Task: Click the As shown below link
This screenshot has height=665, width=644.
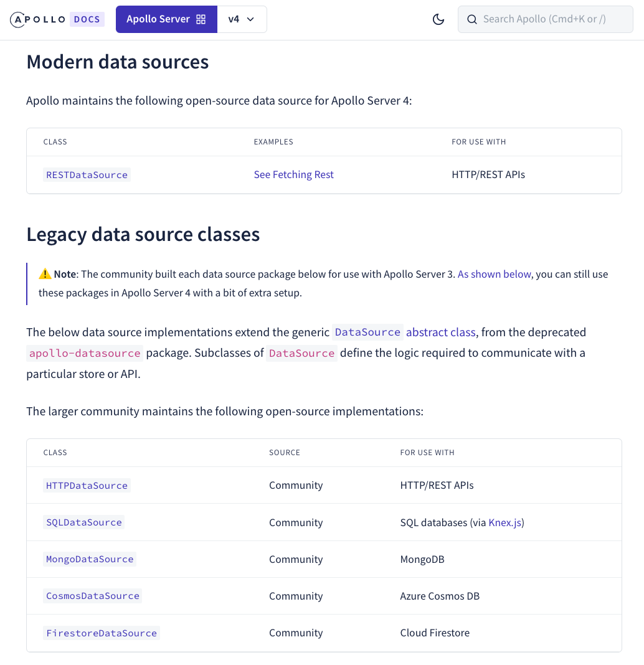Action: click(495, 274)
